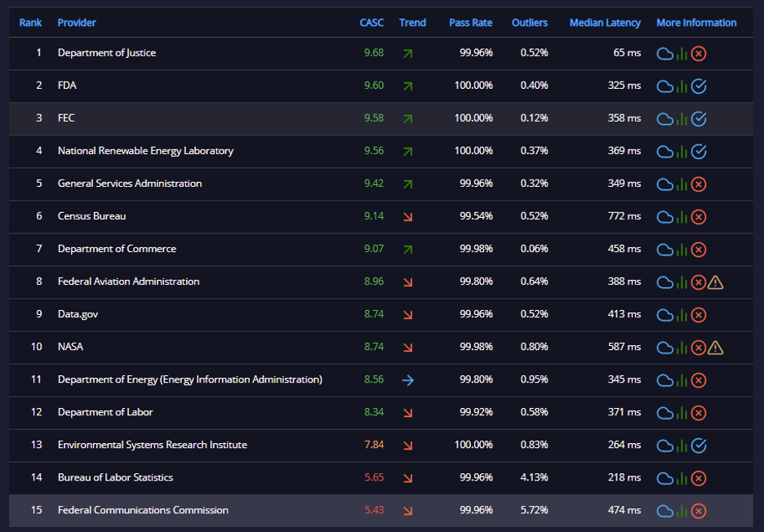Select the FEC provider name
This screenshot has width=764, height=532.
tap(66, 117)
